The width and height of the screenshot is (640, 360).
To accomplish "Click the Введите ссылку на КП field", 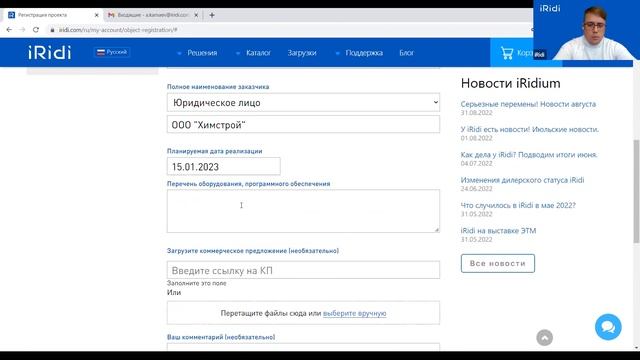I will click(303, 270).
